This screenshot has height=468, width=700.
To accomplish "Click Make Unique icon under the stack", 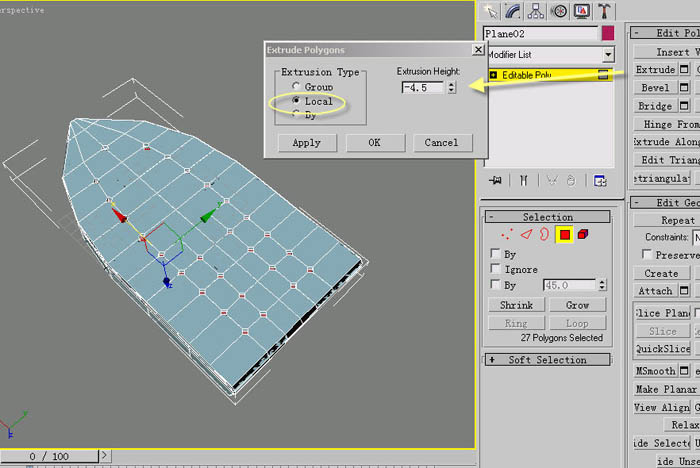I will tap(552, 180).
